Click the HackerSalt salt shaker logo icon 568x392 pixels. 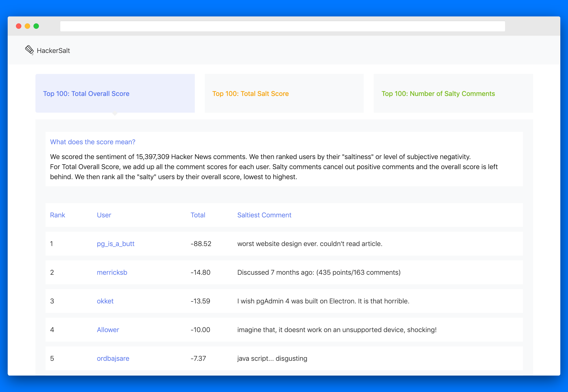point(29,50)
